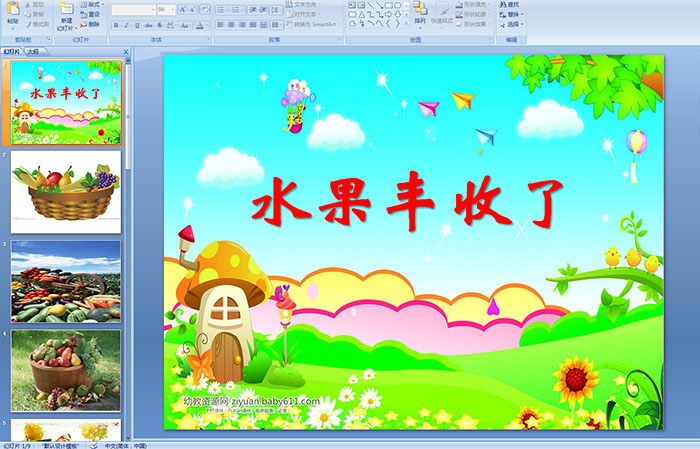This screenshot has height=449, width=700.
Task: Switch to the Outline (大纲) pane tab
Action: coord(33,52)
